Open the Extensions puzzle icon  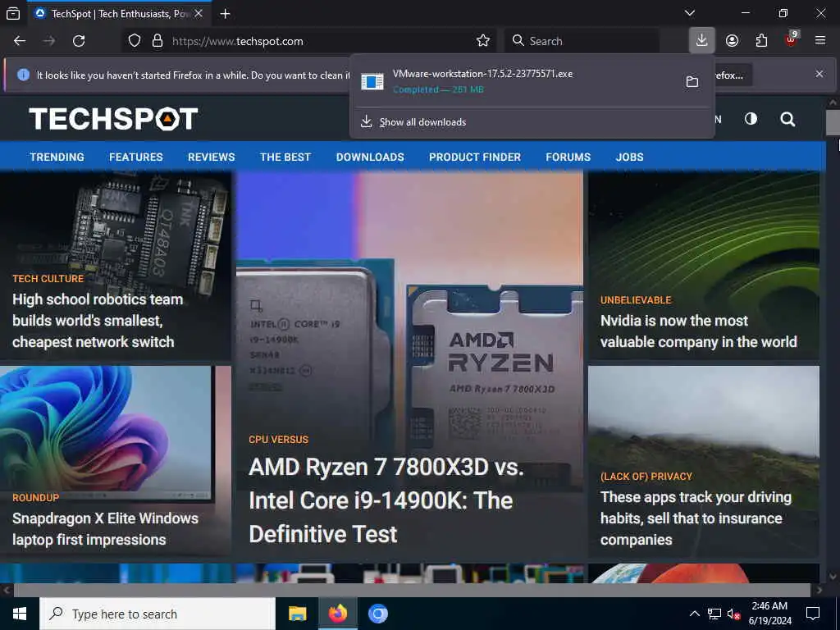point(761,41)
